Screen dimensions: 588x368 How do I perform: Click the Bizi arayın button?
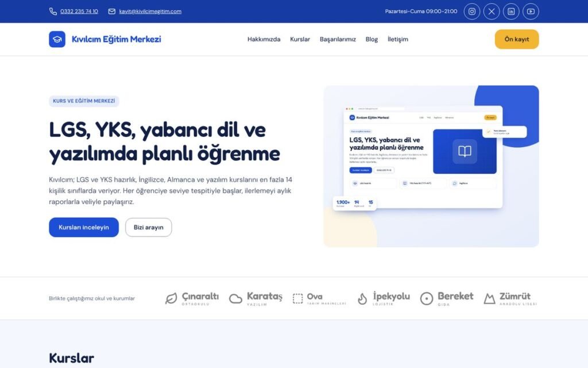[149, 227]
